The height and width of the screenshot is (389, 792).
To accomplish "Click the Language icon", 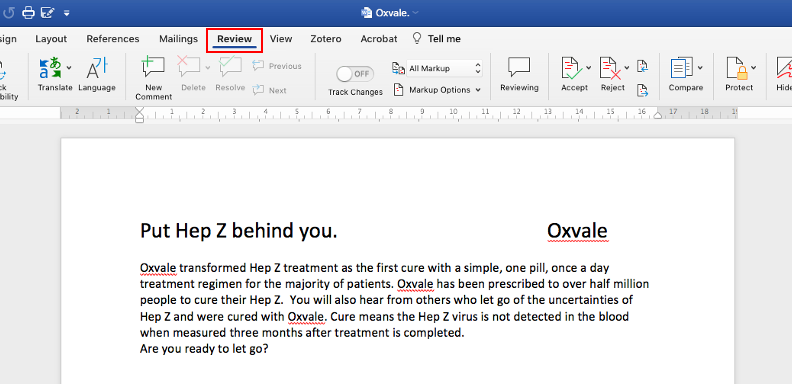I will 96,68.
